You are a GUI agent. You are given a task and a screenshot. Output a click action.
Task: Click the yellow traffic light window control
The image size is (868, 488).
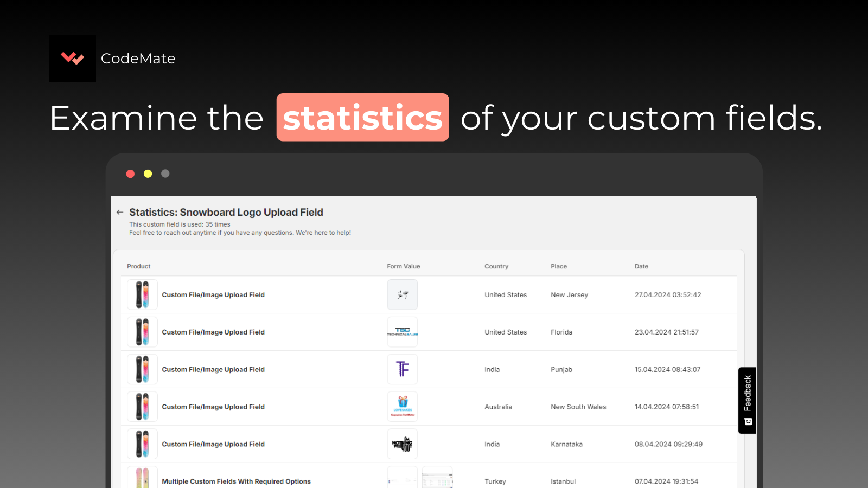pyautogui.click(x=148, y=174)
